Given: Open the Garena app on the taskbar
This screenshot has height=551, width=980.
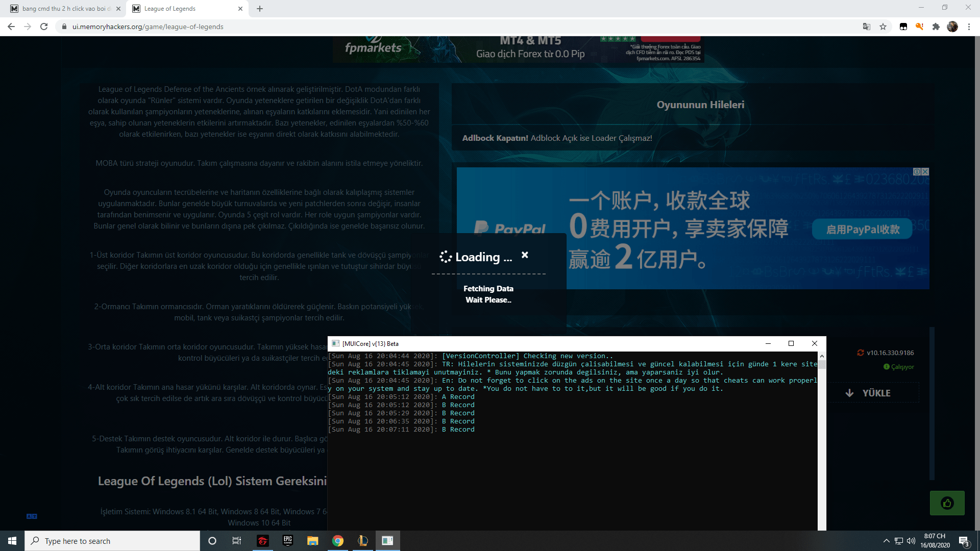Looking at the screenshot, I should (x=262, y=541).
